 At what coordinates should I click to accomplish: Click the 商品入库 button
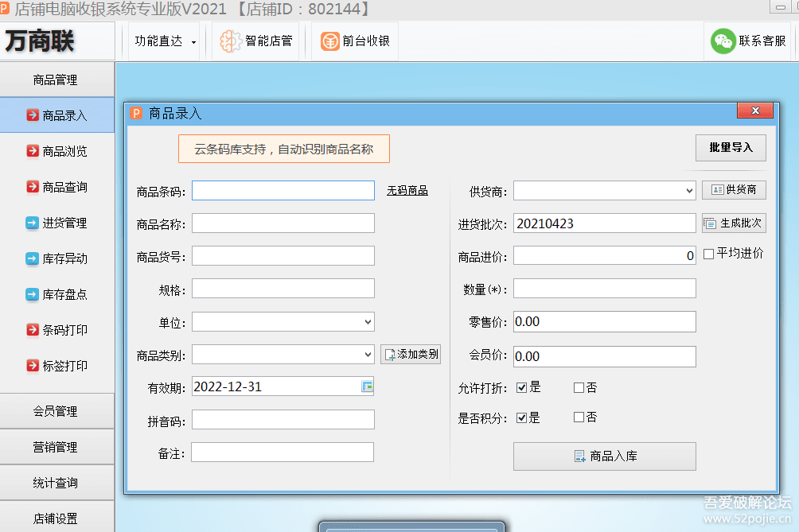click(x=604, y=456)
